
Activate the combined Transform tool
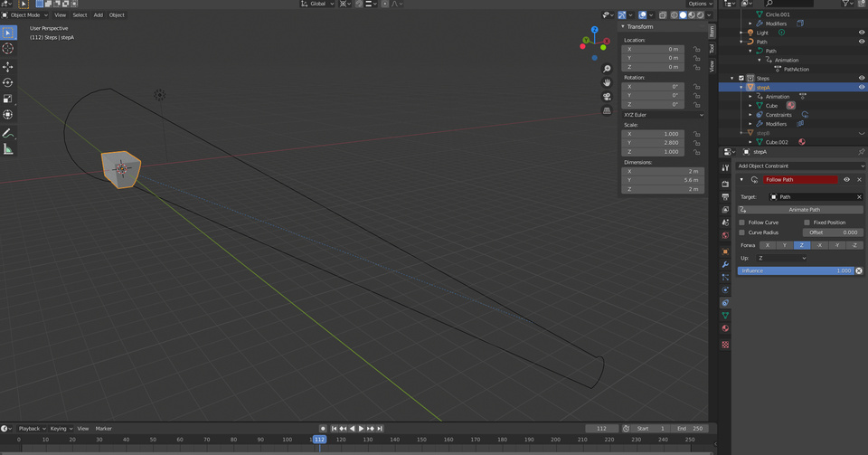tap(8, 115)
